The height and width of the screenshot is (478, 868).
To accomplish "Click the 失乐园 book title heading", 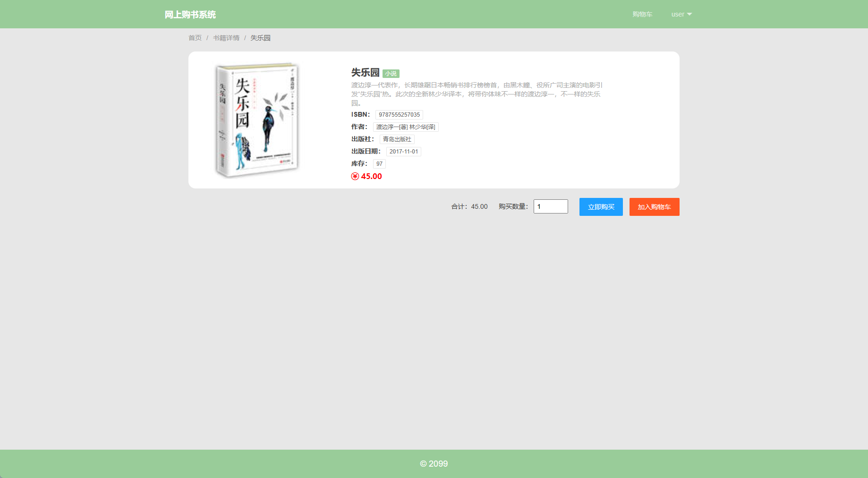I will coord(365,72).
